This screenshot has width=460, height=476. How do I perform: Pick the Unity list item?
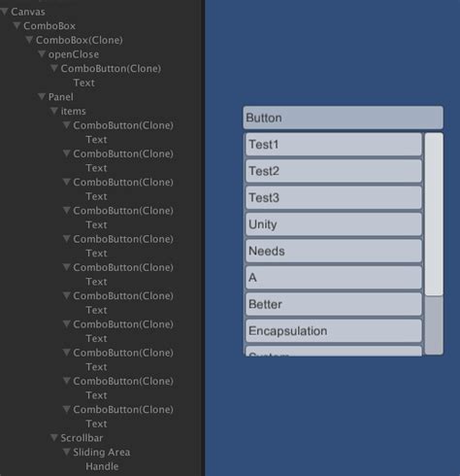(x=334, y=224)
